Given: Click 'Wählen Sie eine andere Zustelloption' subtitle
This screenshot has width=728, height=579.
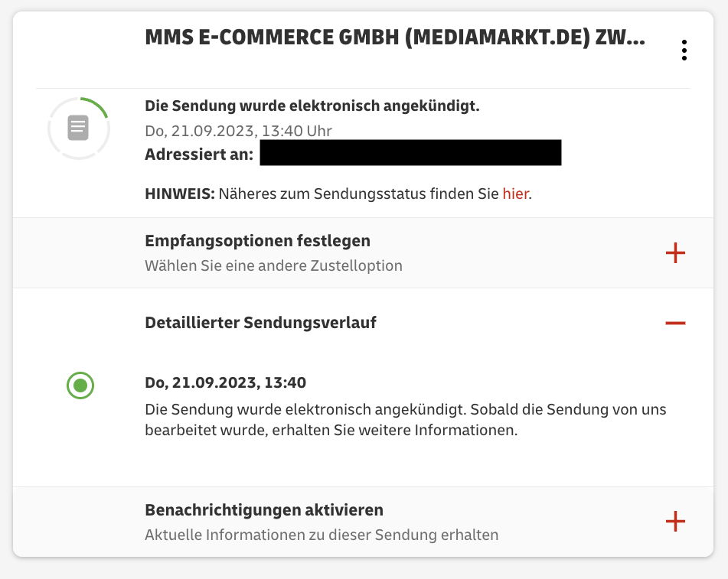Looking at the screenshot, I should coord(273,266).
